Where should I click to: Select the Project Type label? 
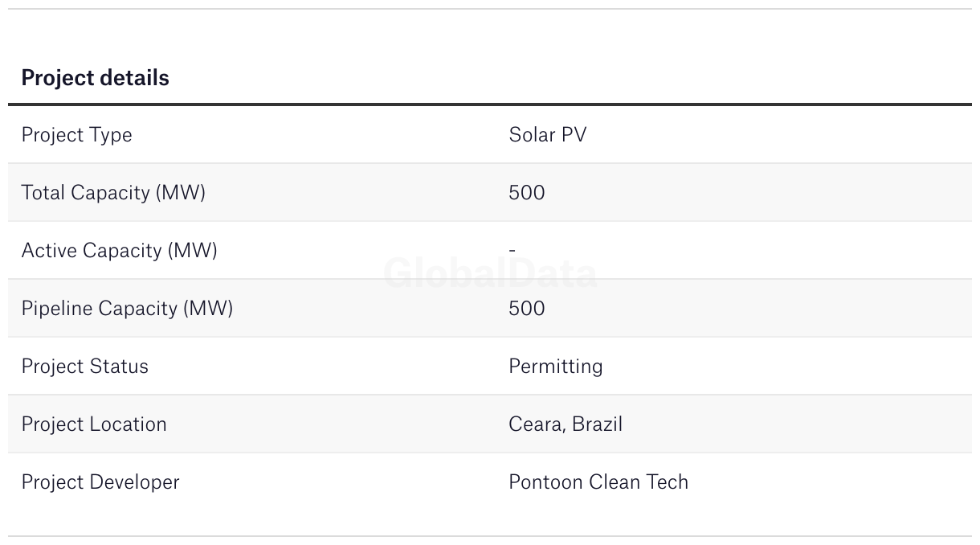pyautogui.click(x=76, y=135)
